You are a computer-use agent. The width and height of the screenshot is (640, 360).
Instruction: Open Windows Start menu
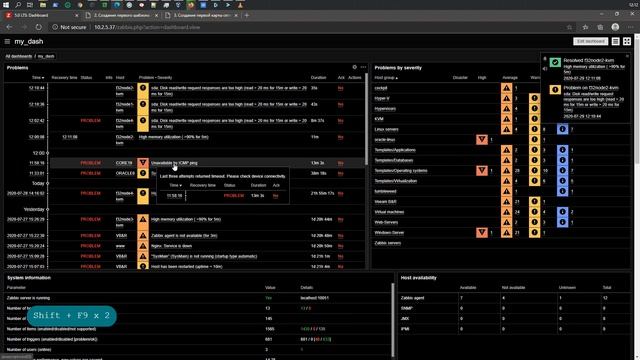6,5
